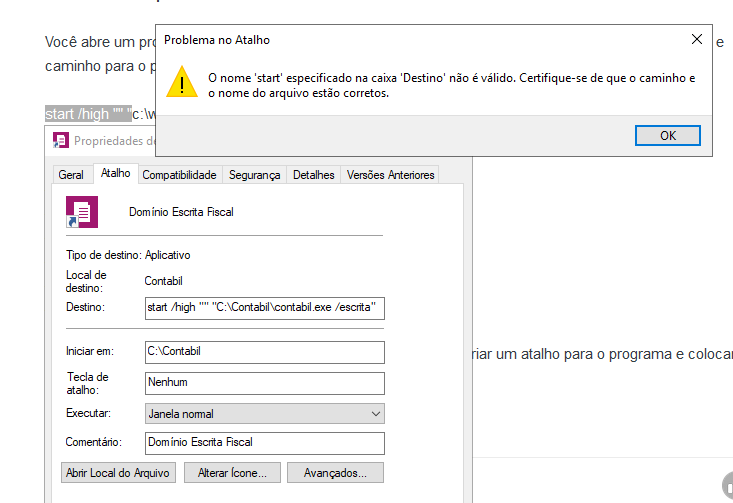The width and height of the screenshot is (733, 503).
Task: Open the Segurança tab
Action: [x=254, y=175]
